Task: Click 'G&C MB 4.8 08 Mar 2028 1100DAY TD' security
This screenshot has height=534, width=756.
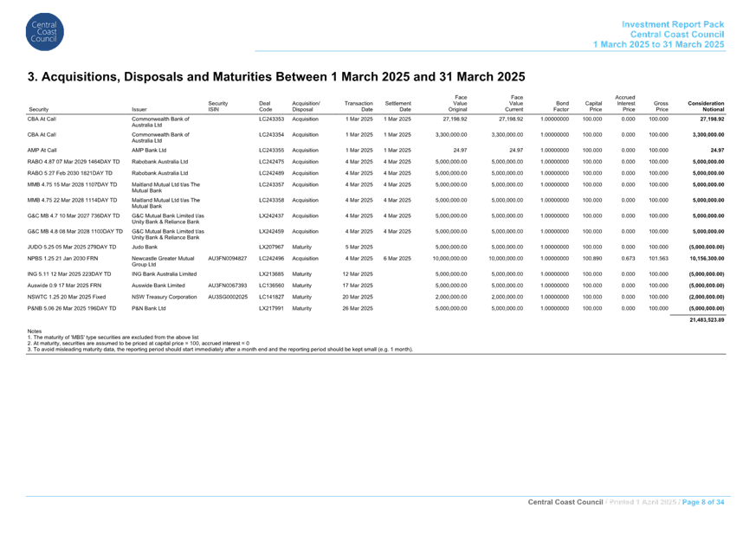Action: click(x=75, y=231)
